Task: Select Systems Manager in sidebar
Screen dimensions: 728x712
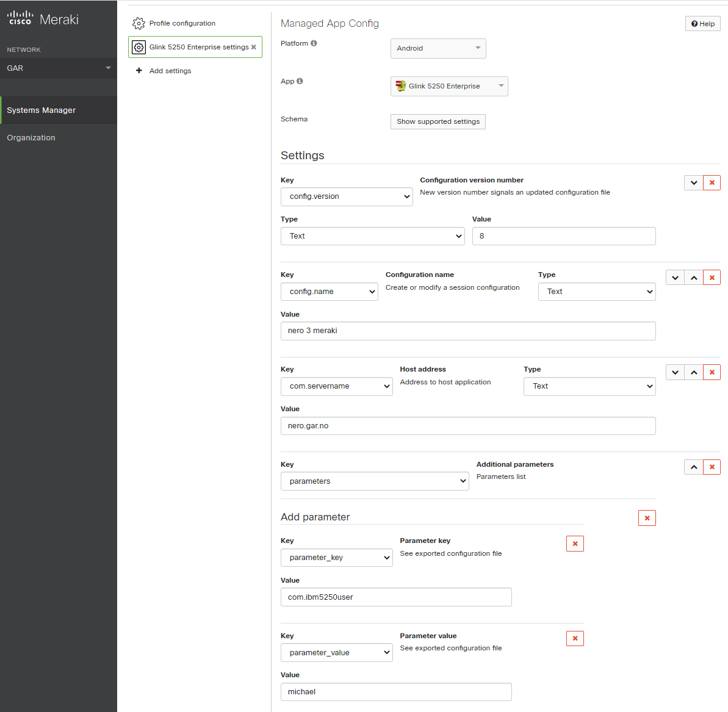Action: (41, 110)
